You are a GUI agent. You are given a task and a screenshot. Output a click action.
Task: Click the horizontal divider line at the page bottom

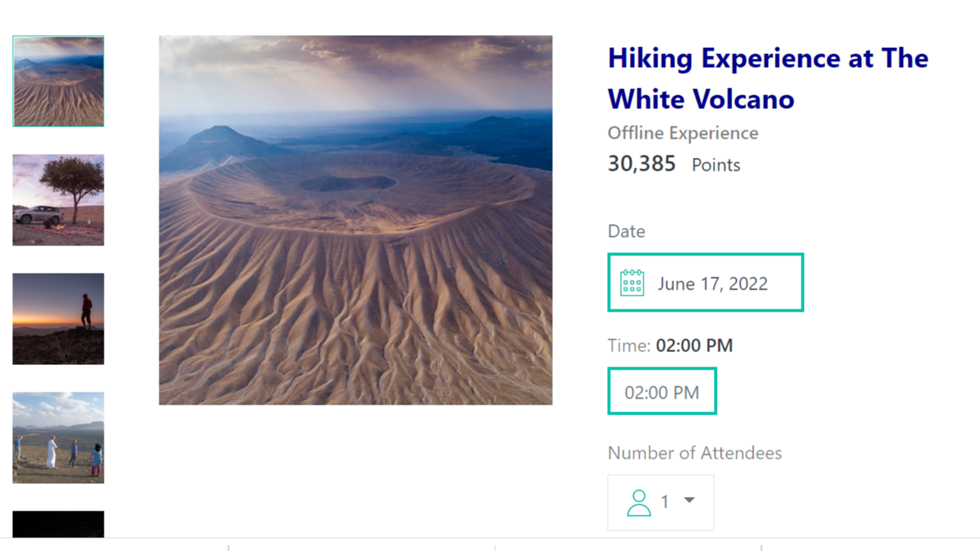click(490, 539)
